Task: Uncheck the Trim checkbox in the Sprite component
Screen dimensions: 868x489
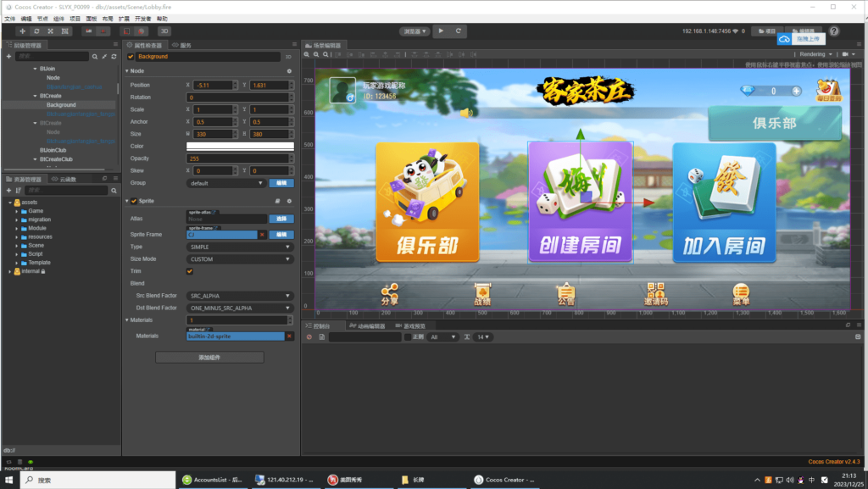Action: (x=189, y=271)
